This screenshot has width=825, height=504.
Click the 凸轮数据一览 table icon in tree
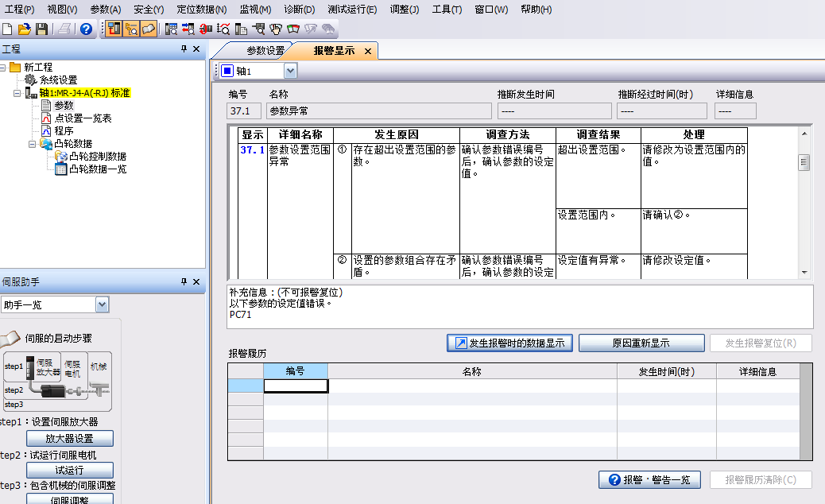(x=60, y=169)
